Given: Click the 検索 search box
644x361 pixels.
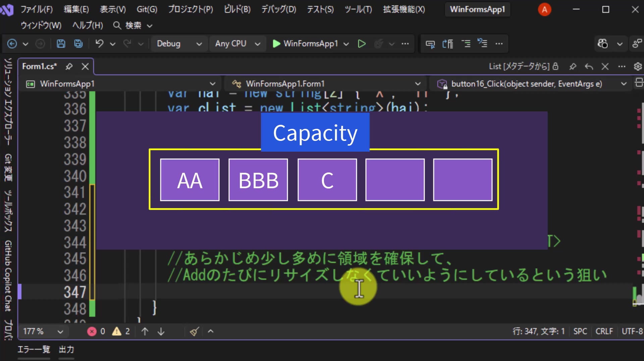Looking at the screenshot, I should (x=133, y=25).
